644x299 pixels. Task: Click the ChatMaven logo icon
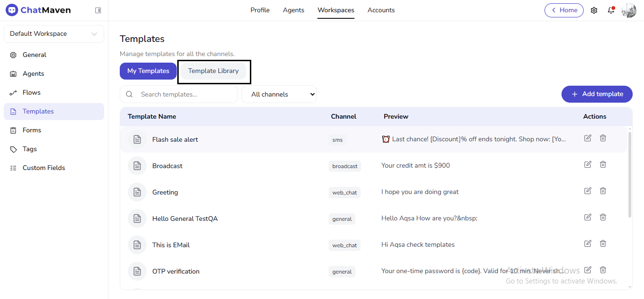click(x=12, y=10)
